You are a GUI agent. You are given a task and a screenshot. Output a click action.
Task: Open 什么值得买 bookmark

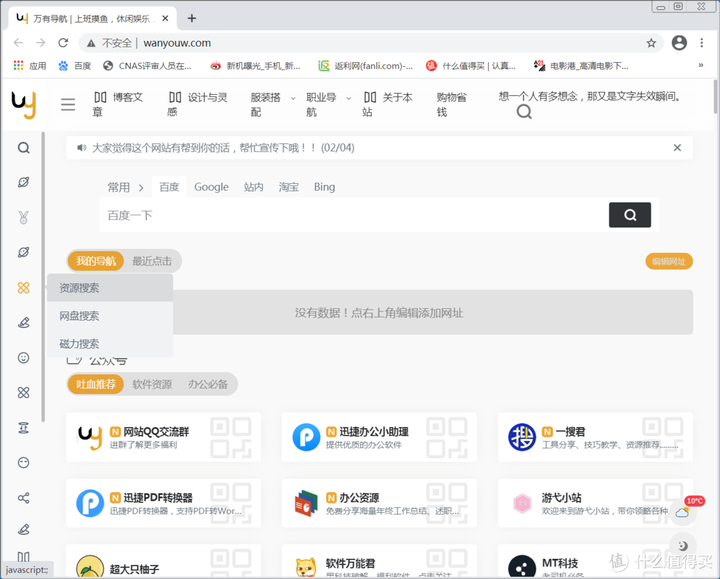[471, 66]
